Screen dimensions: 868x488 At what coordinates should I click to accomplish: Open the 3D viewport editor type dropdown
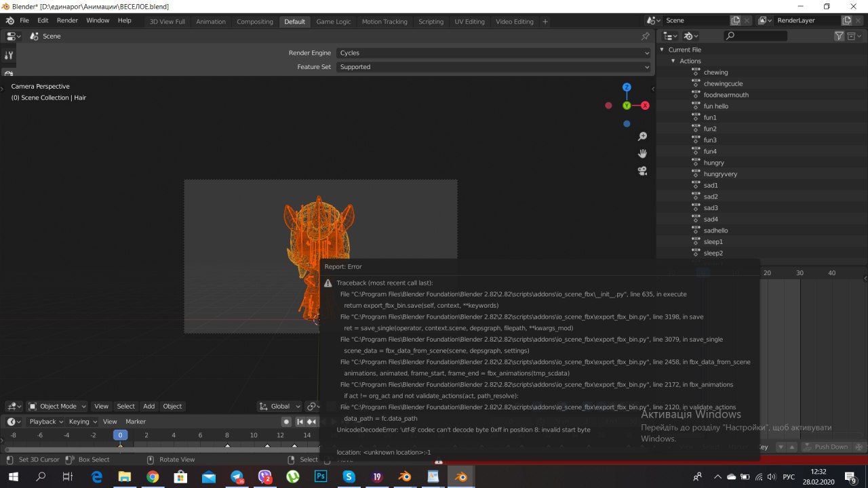tap(14, 406)
